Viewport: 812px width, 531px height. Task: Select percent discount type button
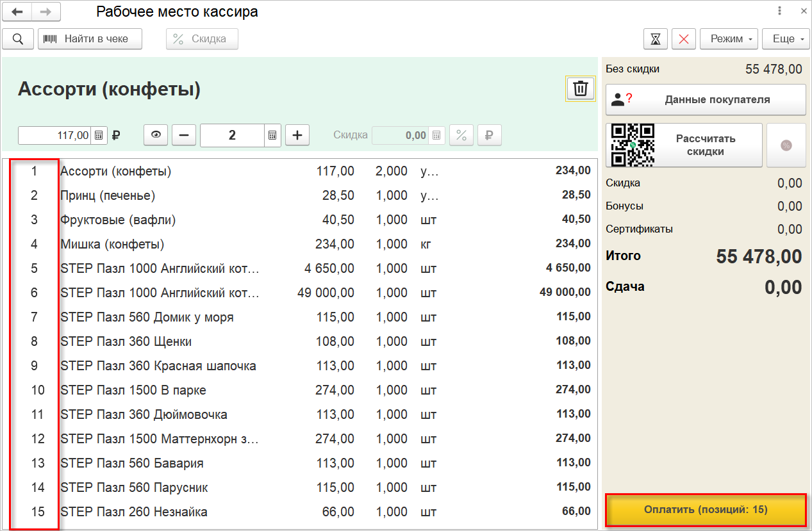click(461, 135)
